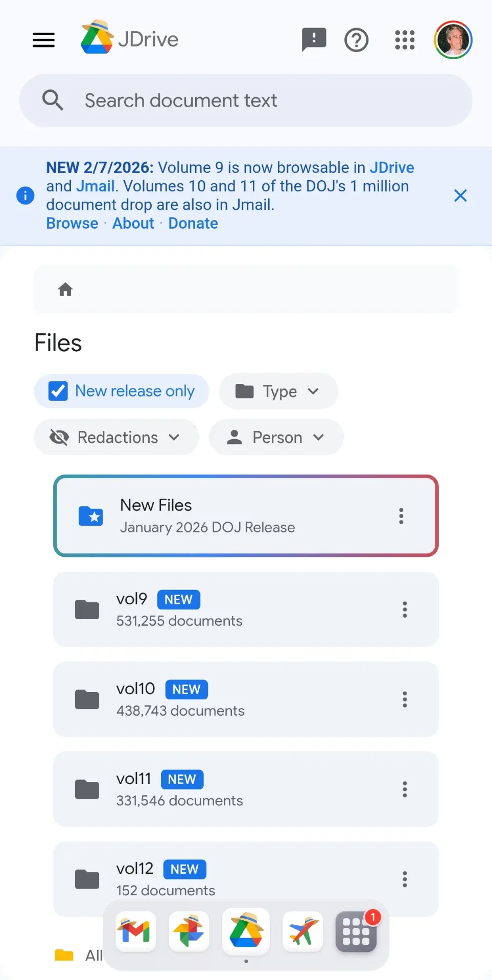The width and height of the screenshot is (492, 980).
Task: Open the profile avatar menu
Action: point(453,40)
